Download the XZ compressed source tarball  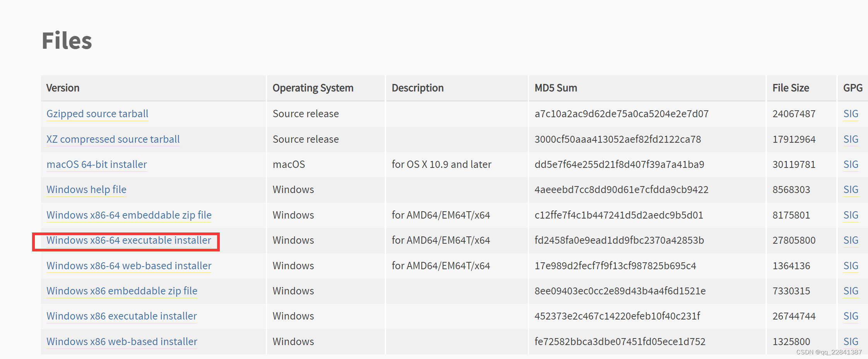point(113,139)
